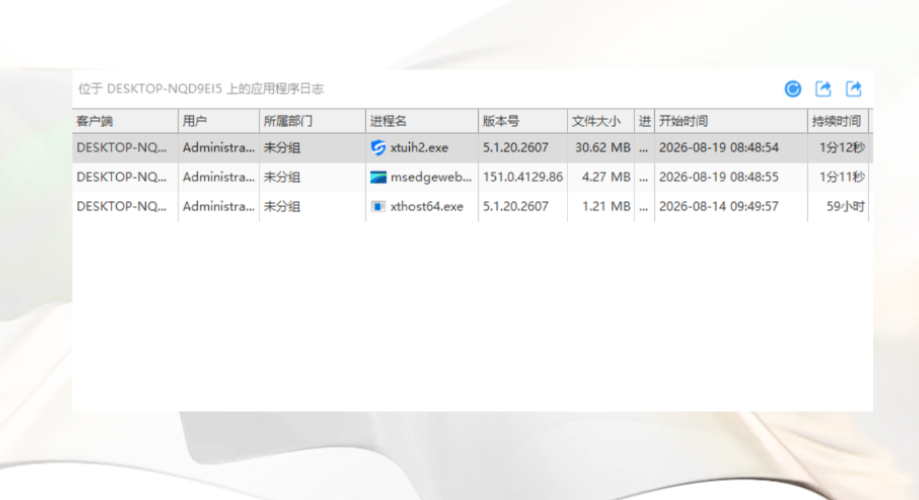Screen dimensions: 919x500
Task: Click the 1.21 MB file size
Action: coord(606,206)
